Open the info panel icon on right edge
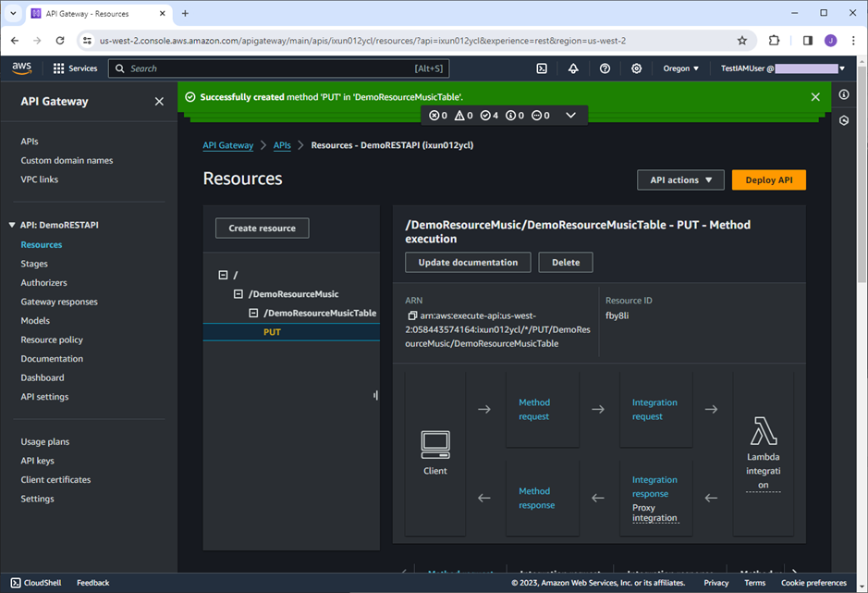Screen dimensions: 868x593 pos(844,94)
